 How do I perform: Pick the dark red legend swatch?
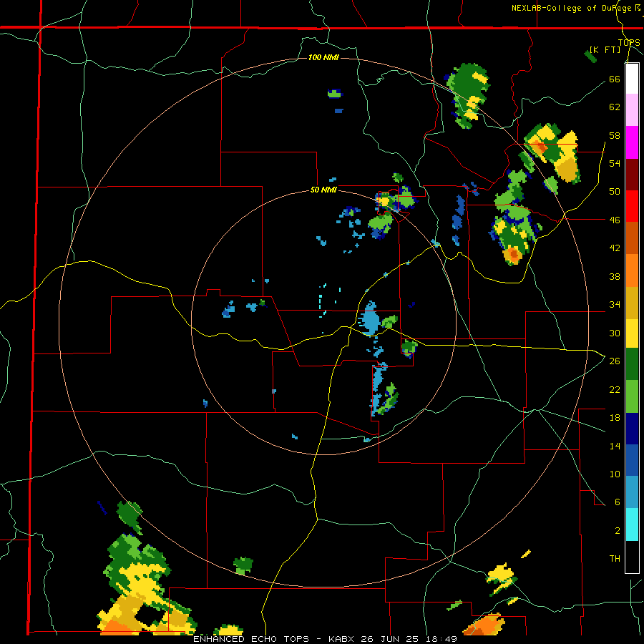632,175
